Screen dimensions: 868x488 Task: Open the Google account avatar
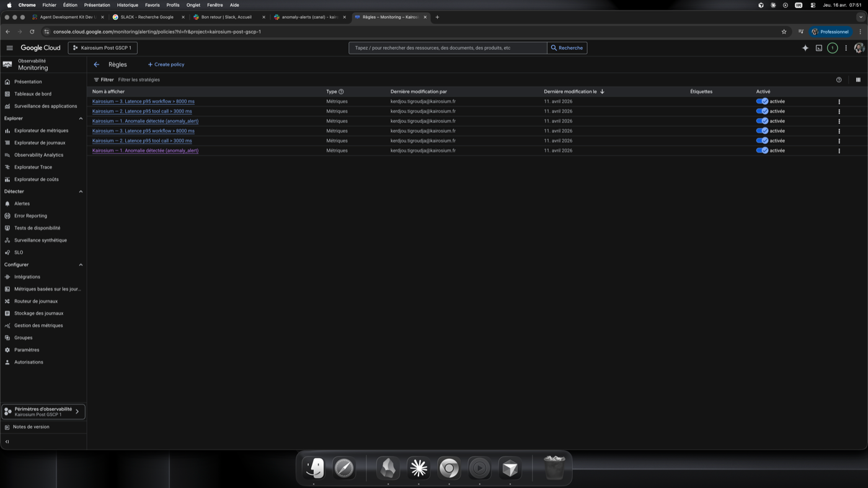tap(859, 48)
